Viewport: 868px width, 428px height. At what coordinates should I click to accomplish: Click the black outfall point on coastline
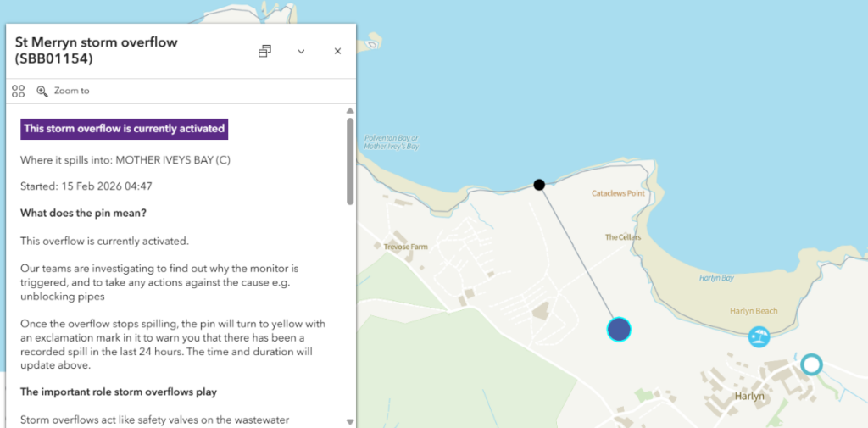[539, 185]
